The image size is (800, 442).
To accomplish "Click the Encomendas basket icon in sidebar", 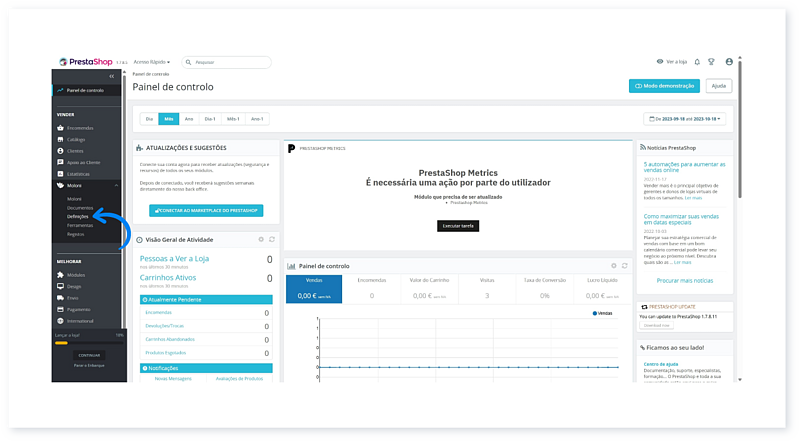I will (61, 128).
